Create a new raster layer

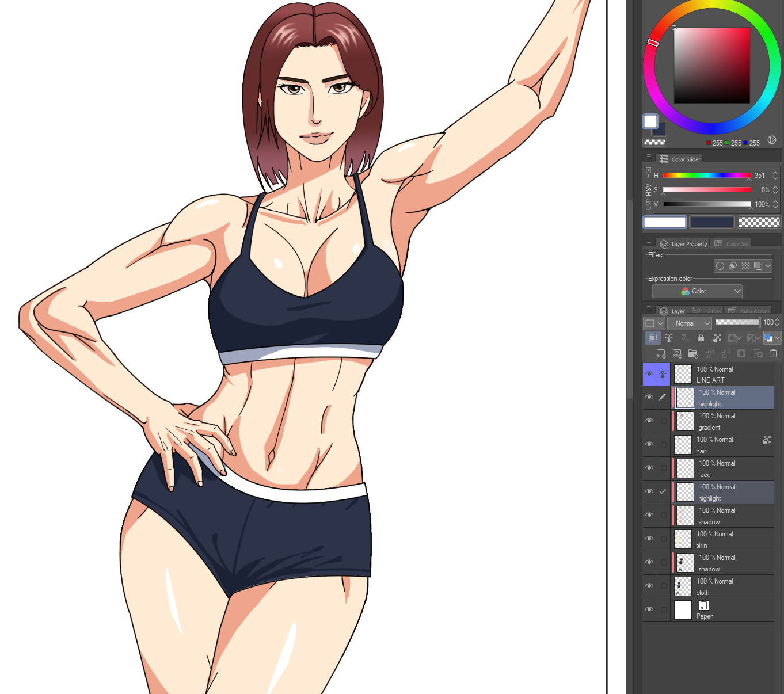click(x=661, y=353)
